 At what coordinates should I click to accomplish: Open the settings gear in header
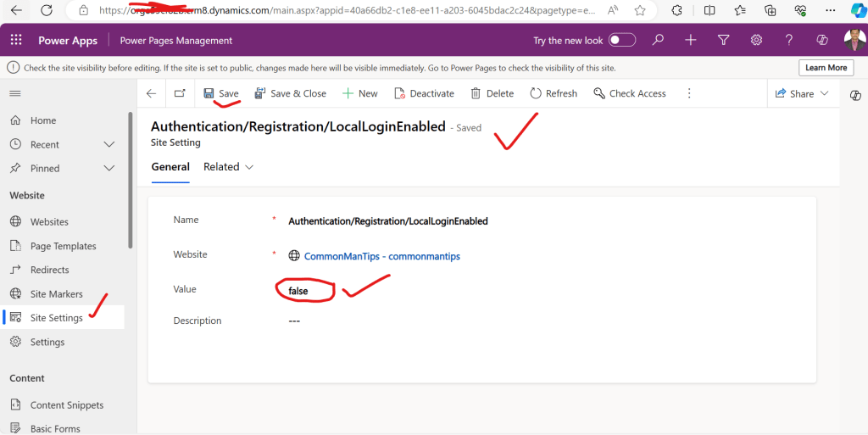[756, 40]
